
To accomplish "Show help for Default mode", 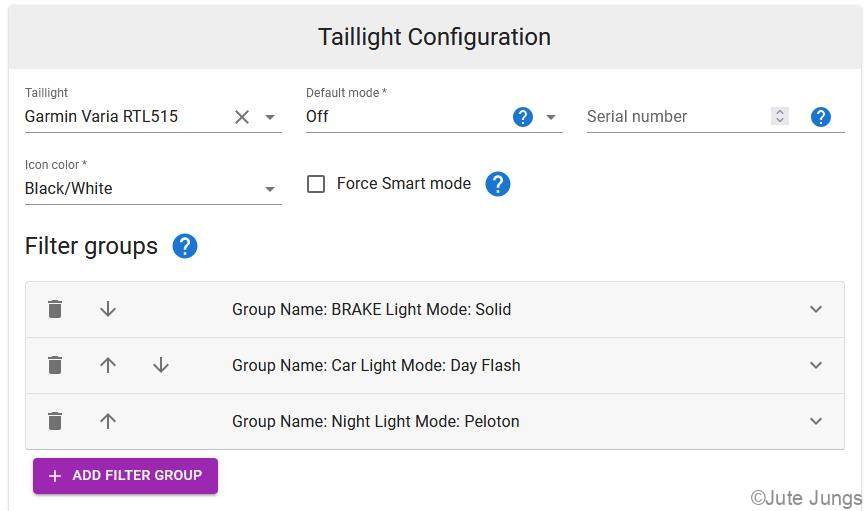I will tap(523, 117).
